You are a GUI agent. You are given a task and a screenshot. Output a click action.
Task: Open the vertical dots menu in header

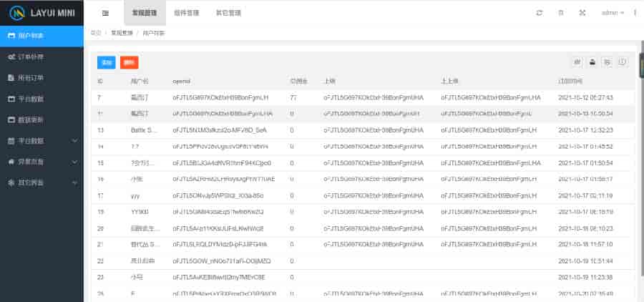[635, 13]
